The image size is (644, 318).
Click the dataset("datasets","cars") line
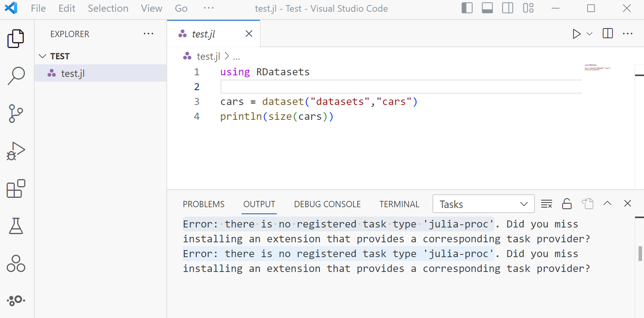[x=319, y=101]
